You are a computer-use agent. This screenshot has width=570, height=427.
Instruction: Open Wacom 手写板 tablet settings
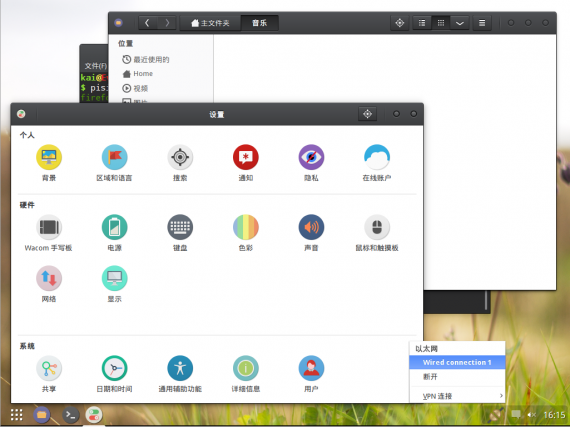click(49, 233)
